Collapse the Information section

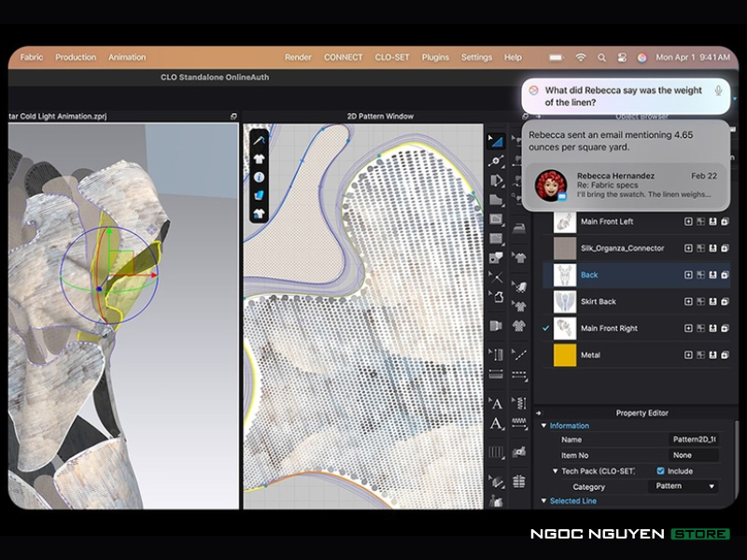coord(544,426)
